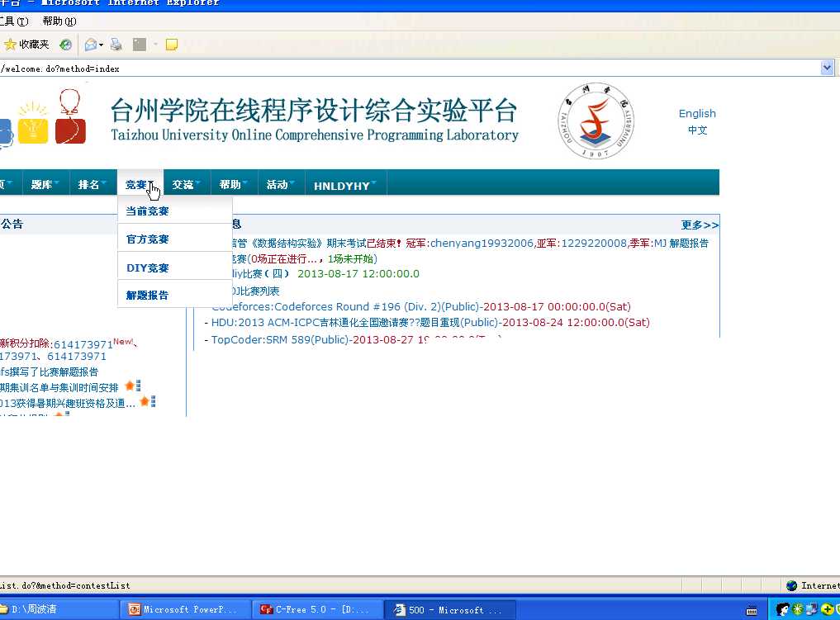Click the contestList status bar text
The width and height of the screenshot is (840, 620).
click(x=64, y=585)
